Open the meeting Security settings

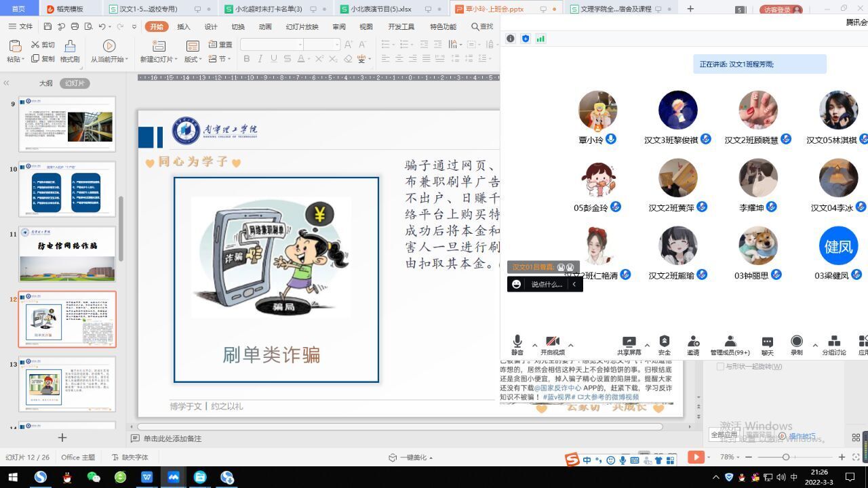pos(664,344)
